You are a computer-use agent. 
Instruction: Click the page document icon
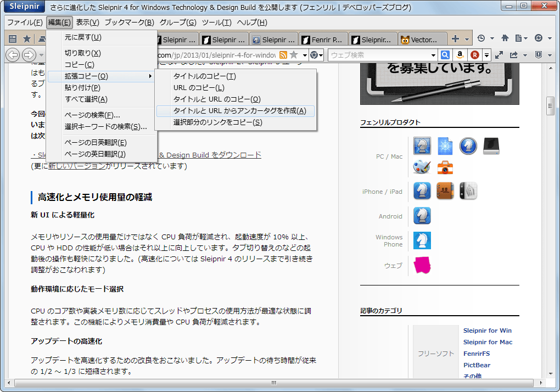pyautogui.click(x=519, y=38)
